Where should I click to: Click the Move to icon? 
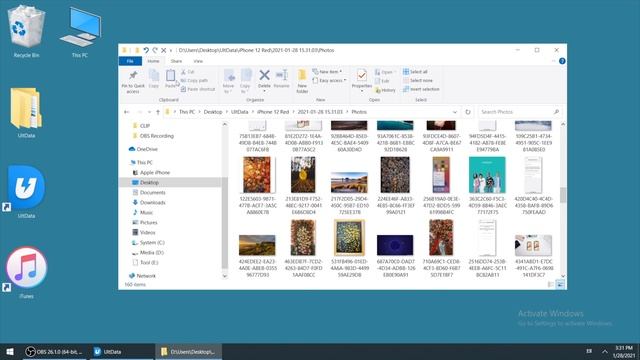click(x=229, y=76)
